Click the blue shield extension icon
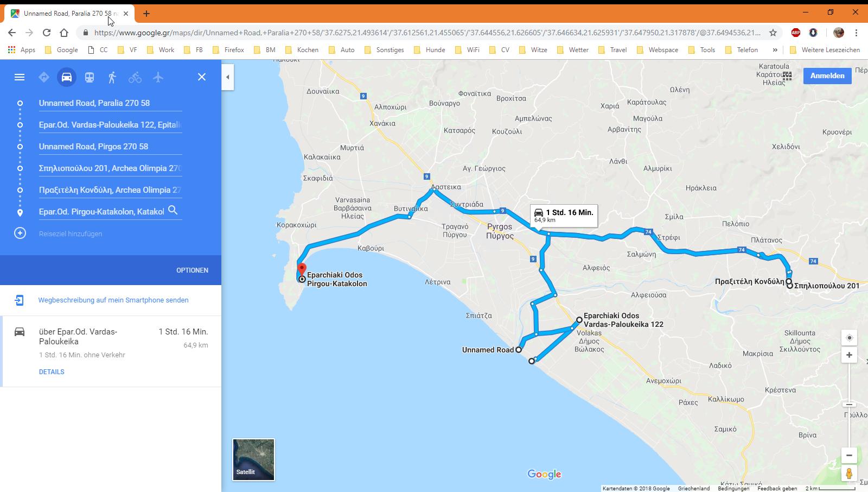 tap(813, 33)
